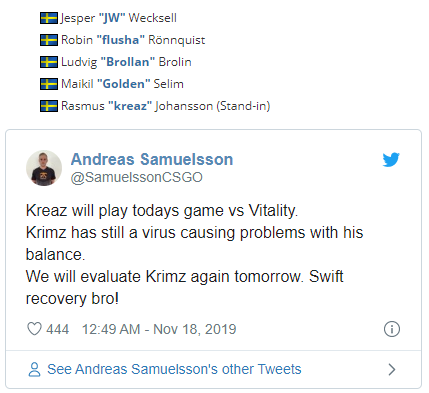Image resolution: width=429 pixels, height=393 pixels.
Task: Open the Brollan player link
Action: pos(127,62)
